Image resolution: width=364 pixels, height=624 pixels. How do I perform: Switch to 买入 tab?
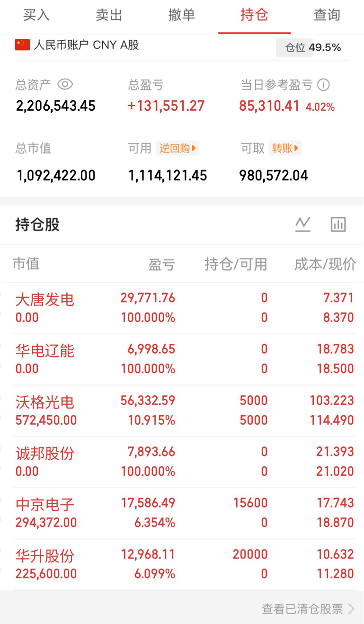tap(36, 15)
